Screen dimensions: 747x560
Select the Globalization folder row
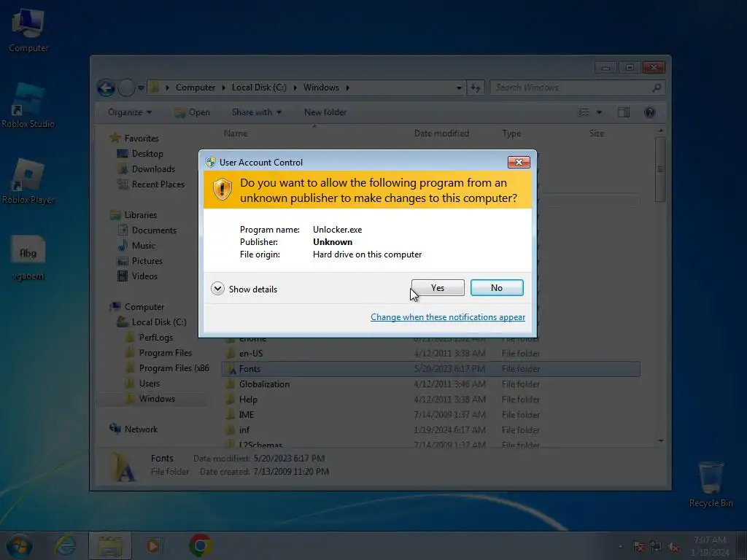(x=430, y=384)
